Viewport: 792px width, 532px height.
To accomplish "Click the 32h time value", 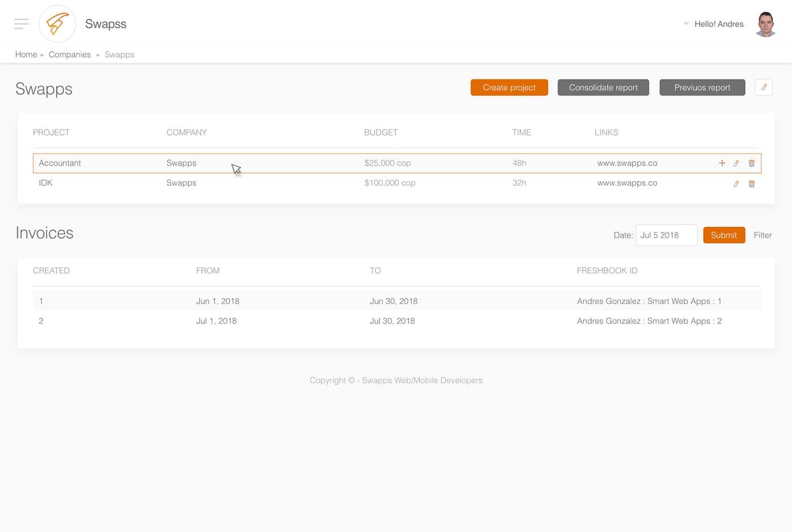I will 519,183.
